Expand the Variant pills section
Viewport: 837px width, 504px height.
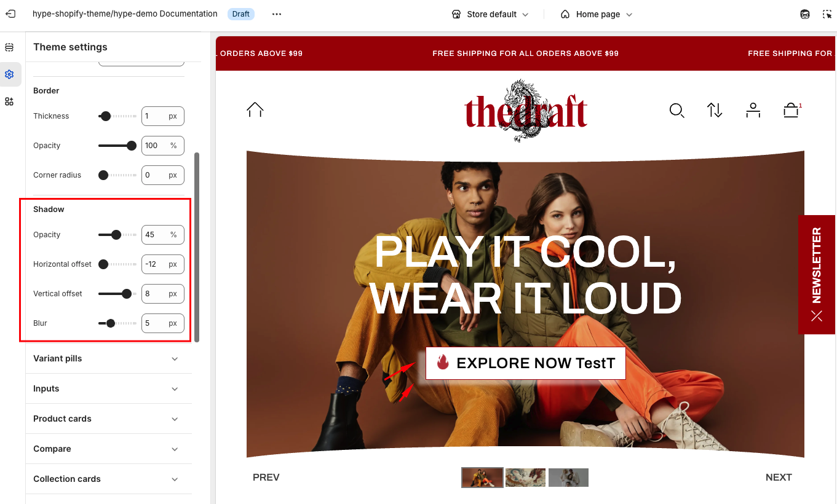pos(109,358)
